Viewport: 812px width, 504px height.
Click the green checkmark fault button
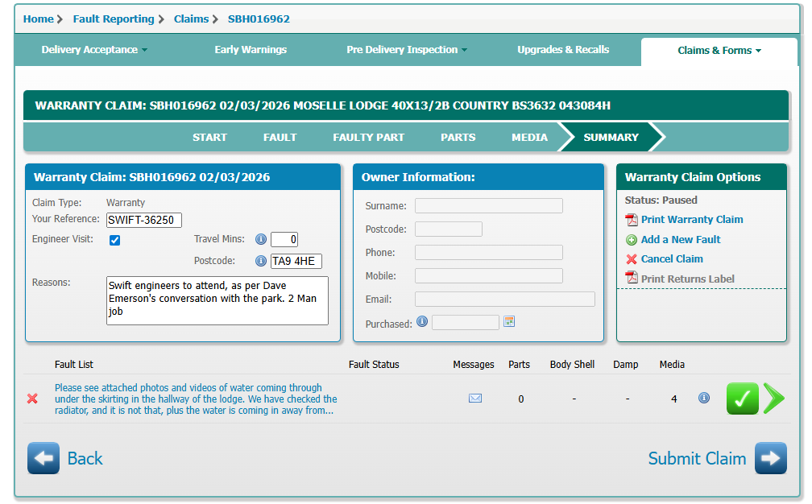point(742,399)
